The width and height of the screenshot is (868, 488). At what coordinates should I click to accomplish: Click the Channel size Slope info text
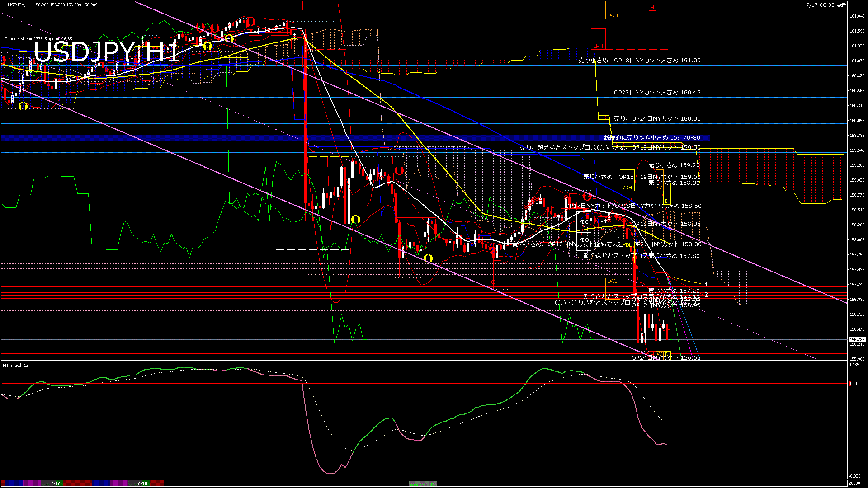pos(38,39)
